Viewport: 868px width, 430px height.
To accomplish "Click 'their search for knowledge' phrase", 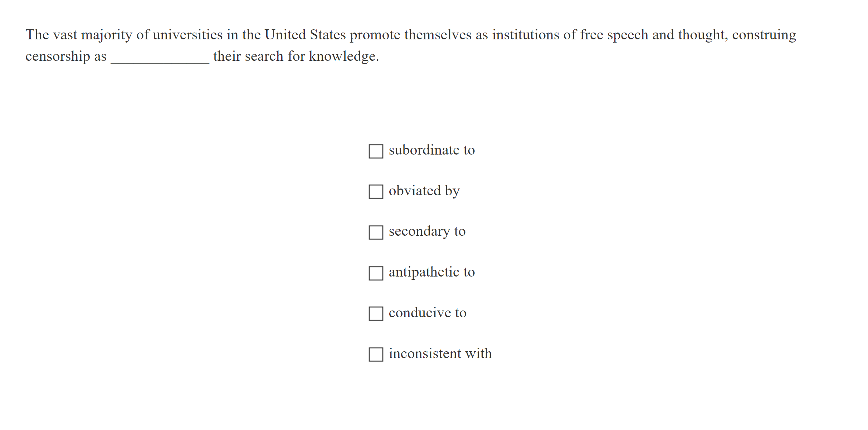I will pyautogui.click(x=296, y=57).
